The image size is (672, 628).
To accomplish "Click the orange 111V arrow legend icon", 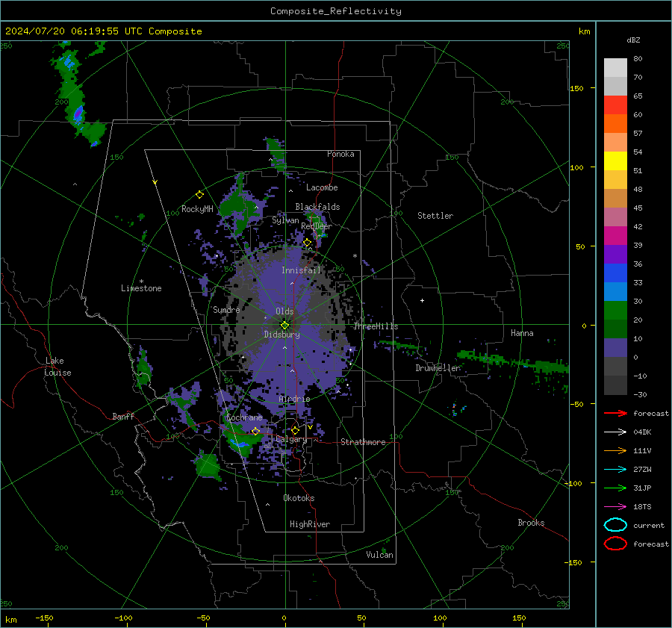I will 615,450.
